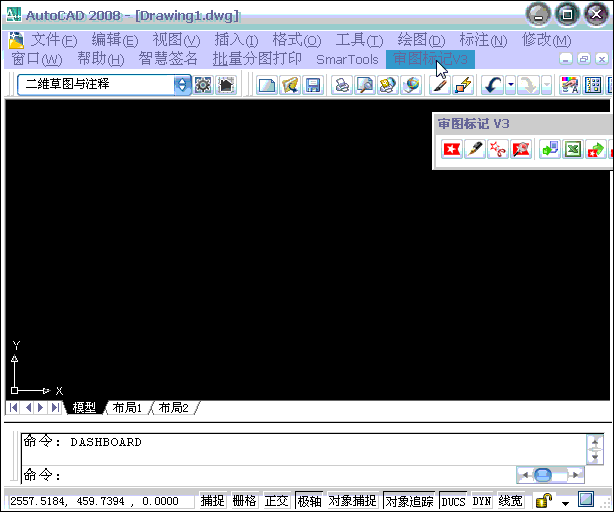This screenshot has width=614, height=512.
Task: Click the drawing document icon left of 文件 menu
Action: pyautogui.click(x=16, y=40)
